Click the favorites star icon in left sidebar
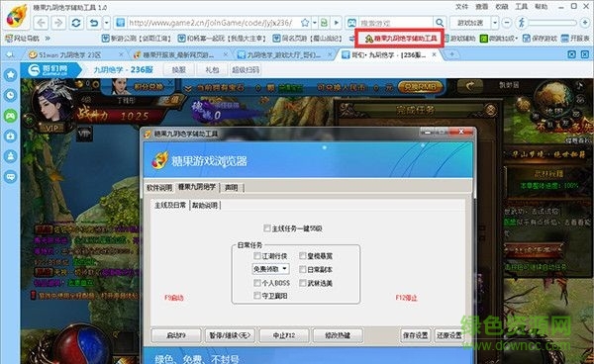This screenshot has height=364, width=594. click(x=10, y=74)
